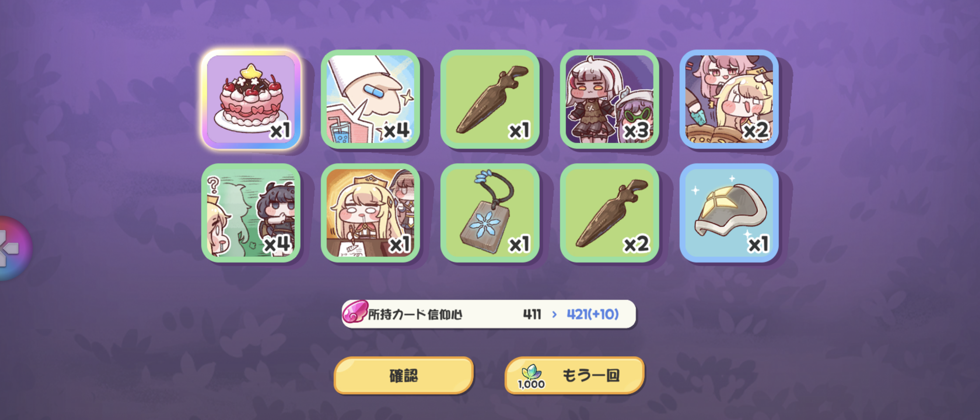Screen dimensions: 980x420
Task: Select the cherry cake reward item
Action: click(251, 99)
